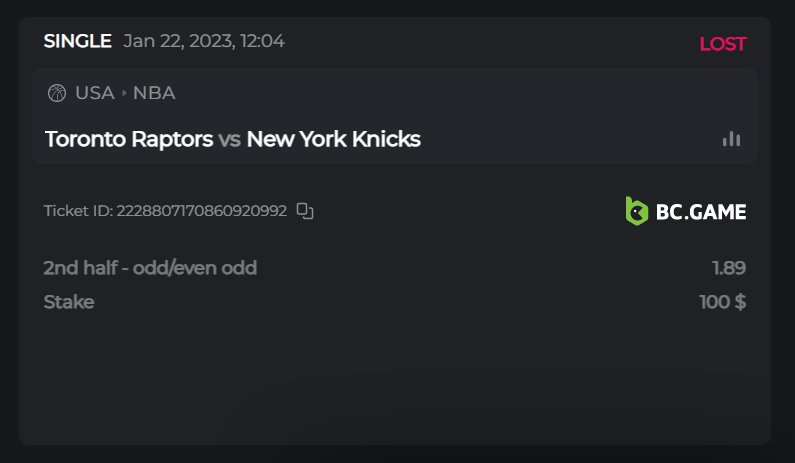The image size is (795, 463).
Task: Click the breadcrumb arrow between USA and NBA
Action: tap(124, 93)
